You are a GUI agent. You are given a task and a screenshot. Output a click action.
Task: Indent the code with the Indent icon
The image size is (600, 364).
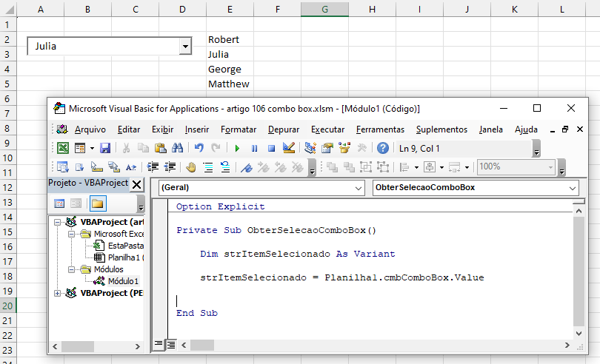(153, 167)
